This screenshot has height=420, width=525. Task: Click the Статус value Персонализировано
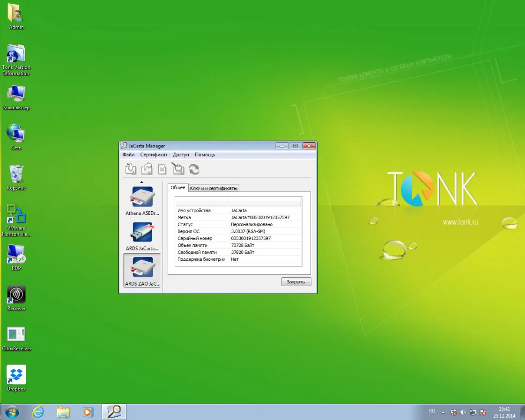click(252, 225)
